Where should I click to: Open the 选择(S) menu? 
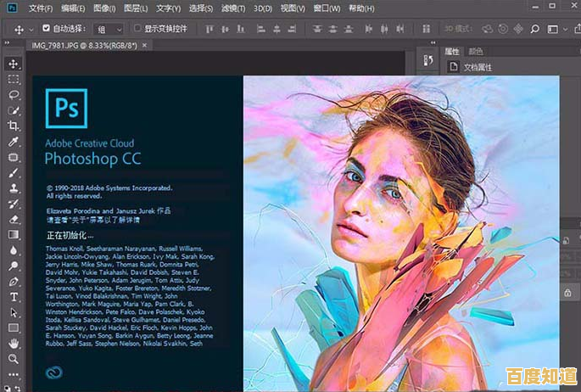[201, 8]
